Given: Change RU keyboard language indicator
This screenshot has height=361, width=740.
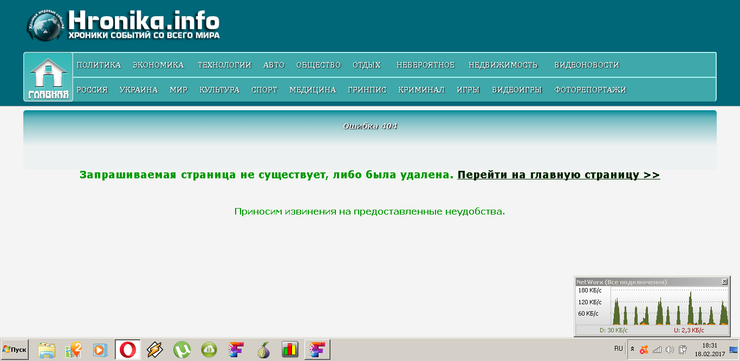Looking at the screenshot, I should (x=618, y=349).
